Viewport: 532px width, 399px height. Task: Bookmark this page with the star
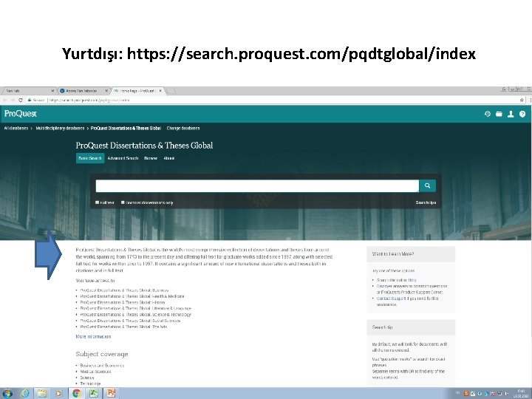click(x=522, y=100)
